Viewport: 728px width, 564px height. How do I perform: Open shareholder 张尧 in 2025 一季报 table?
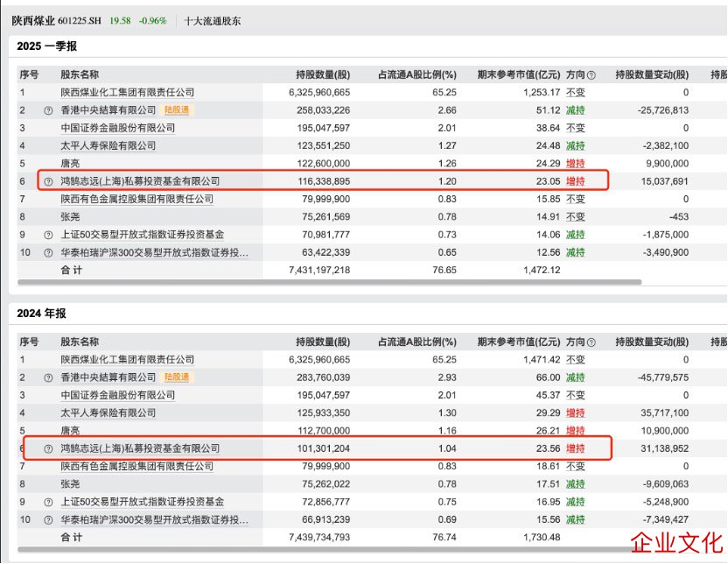click(x=70, y=217)
